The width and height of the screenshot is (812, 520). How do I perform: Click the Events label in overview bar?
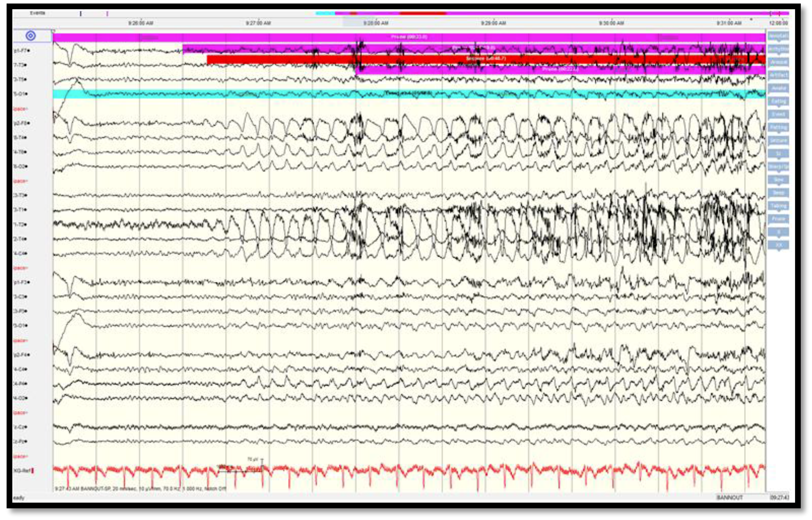pyautogui.click(x=37, y=13)
